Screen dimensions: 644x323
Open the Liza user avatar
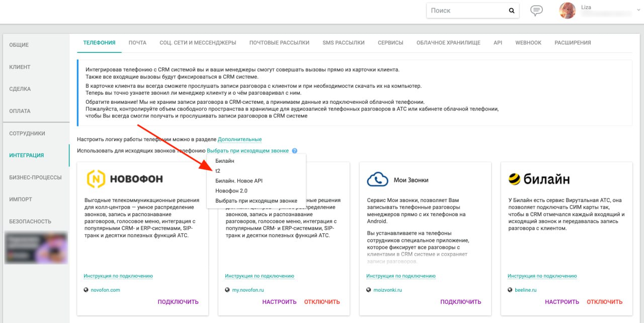568,11
